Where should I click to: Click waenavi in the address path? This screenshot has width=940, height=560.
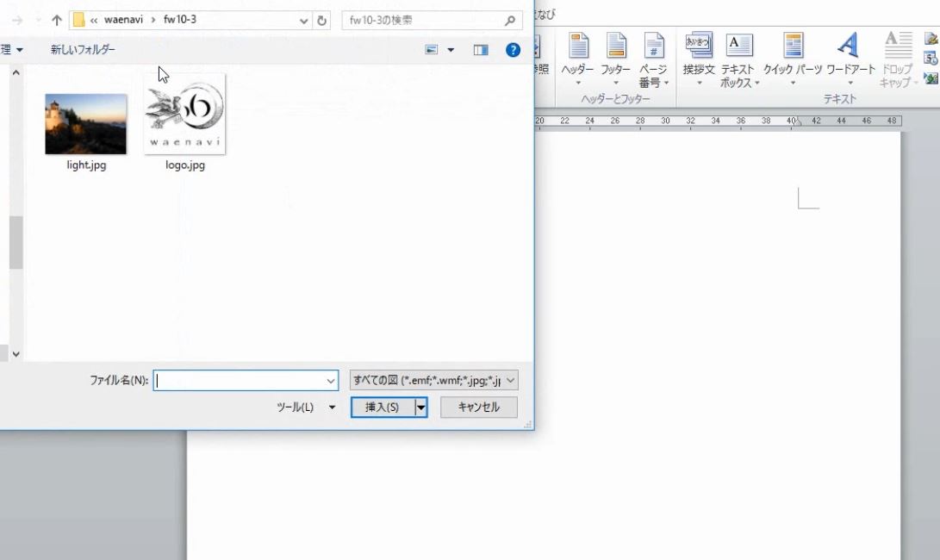123,20
